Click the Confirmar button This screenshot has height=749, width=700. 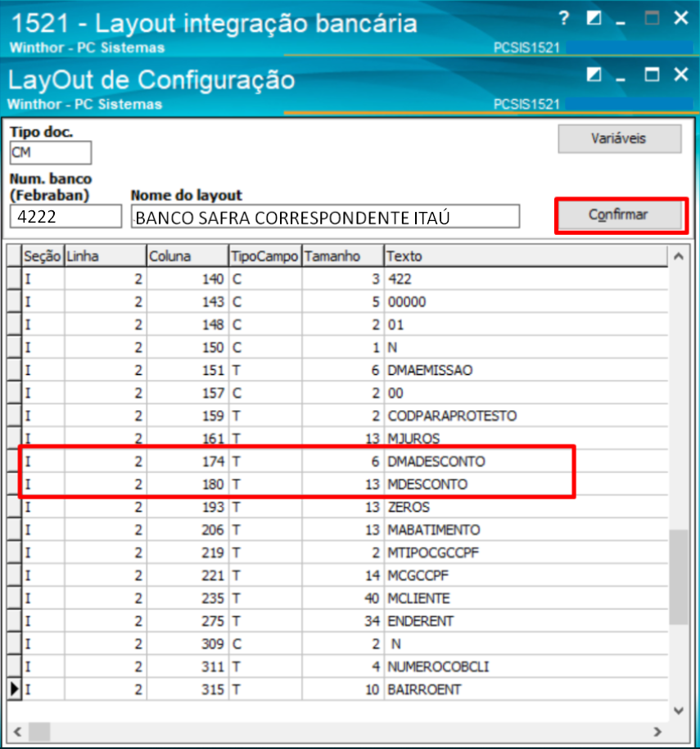pyautogui.click(x=619, y=215)
